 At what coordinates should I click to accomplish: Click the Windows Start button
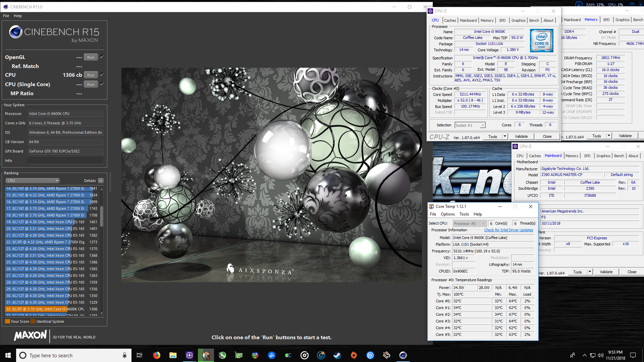[x=8, y=355]
